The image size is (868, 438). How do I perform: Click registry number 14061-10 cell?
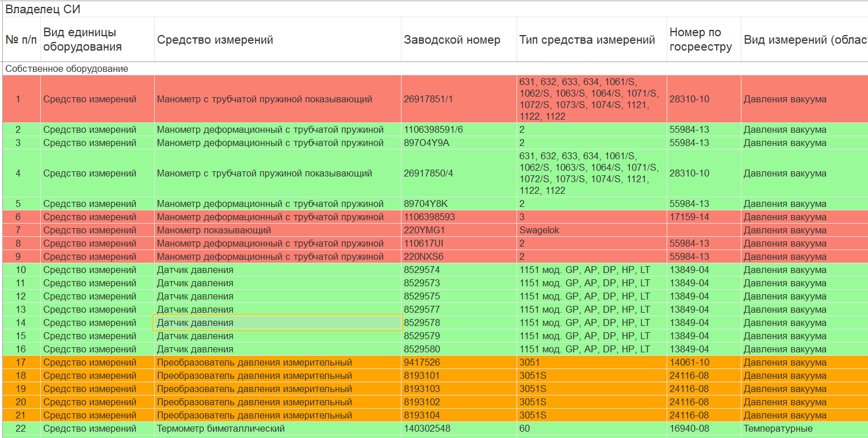(689, 363)
